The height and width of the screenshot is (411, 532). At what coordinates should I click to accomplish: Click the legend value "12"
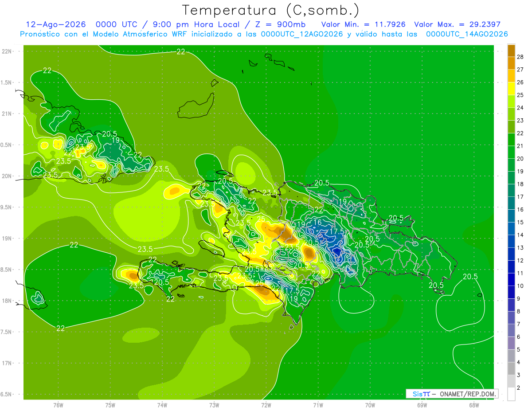(521, 260)
